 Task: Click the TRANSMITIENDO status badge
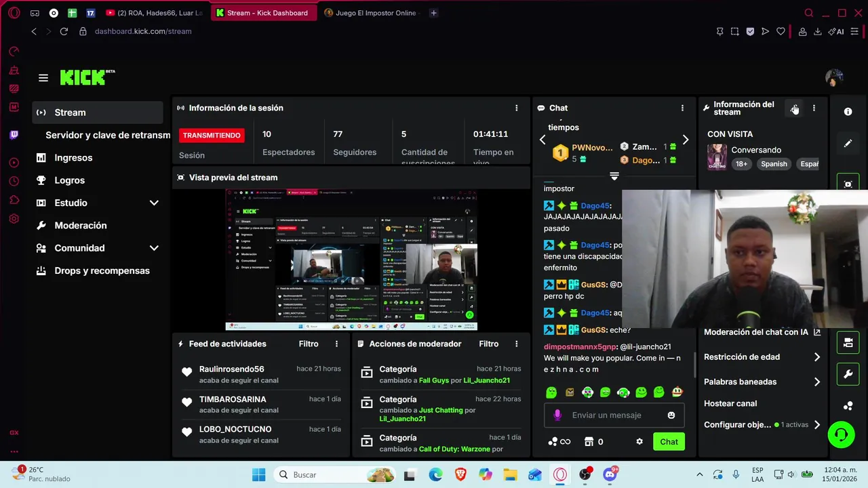(212, 135)
